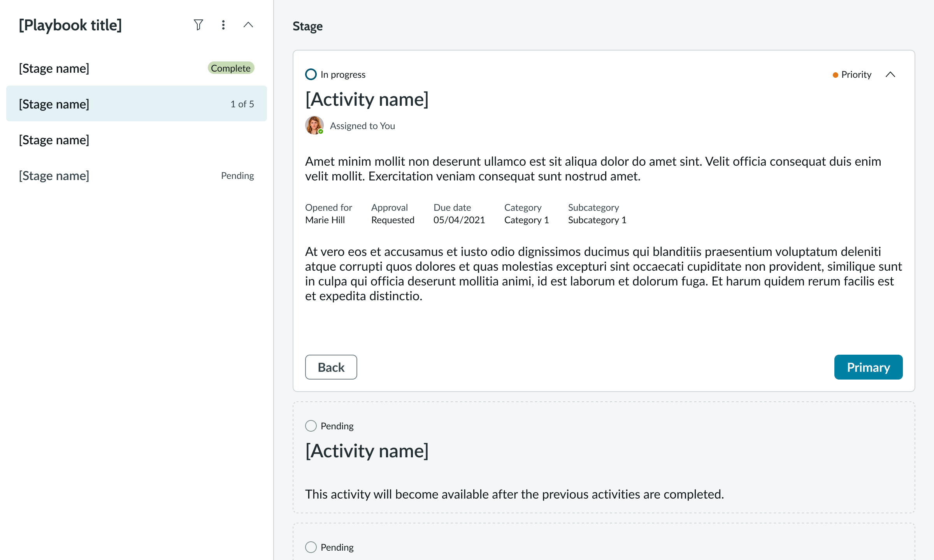Click the Back button
This screenshot has width=934, height=560.
coord(331,367)
